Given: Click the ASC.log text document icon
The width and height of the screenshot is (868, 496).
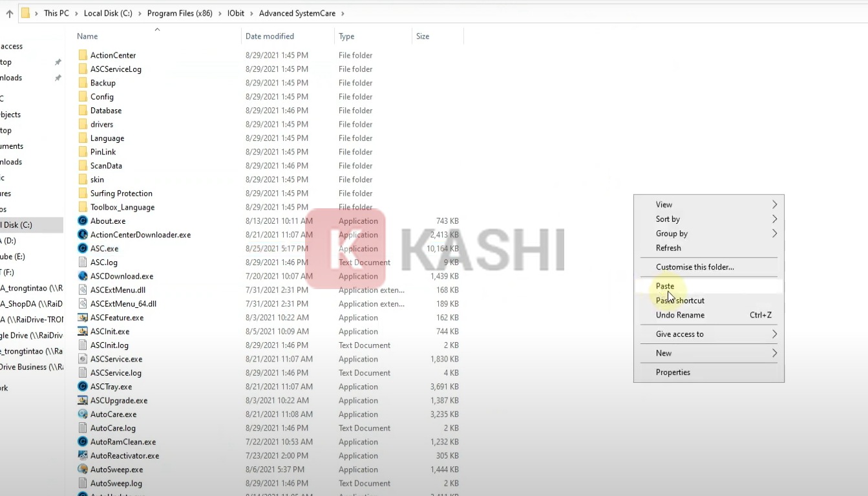Looking at the screenshot, I should [82, 263].
